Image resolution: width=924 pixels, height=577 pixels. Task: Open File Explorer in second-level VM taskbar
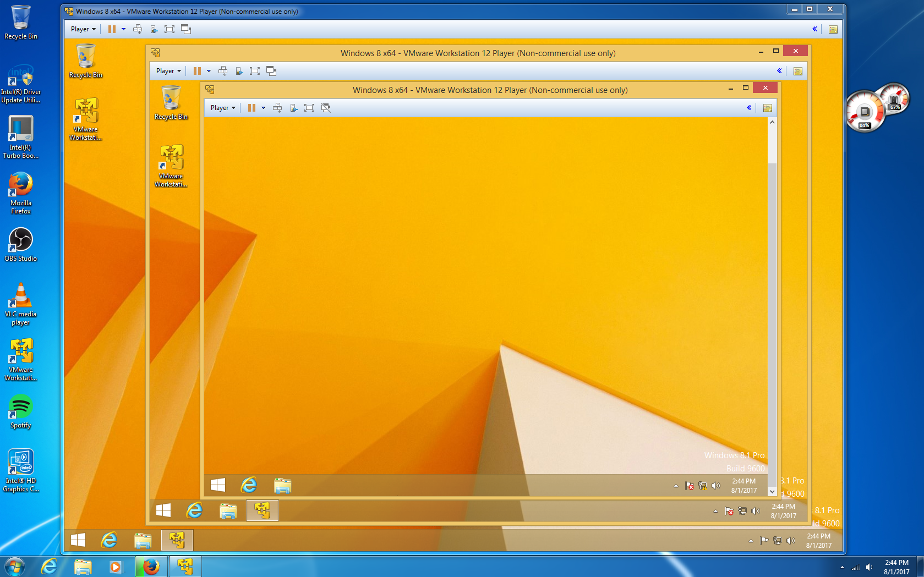228,510
